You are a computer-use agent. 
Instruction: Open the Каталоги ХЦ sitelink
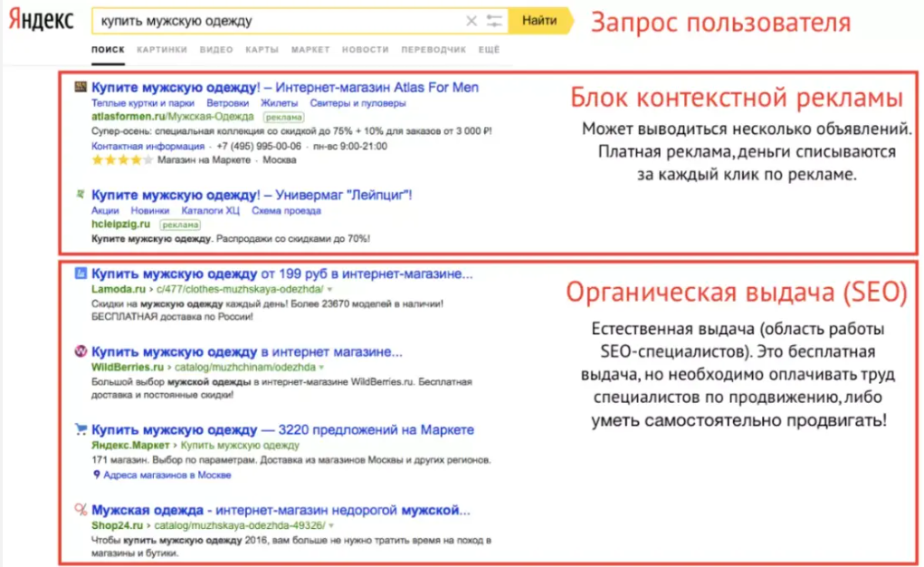coord(210,211)
